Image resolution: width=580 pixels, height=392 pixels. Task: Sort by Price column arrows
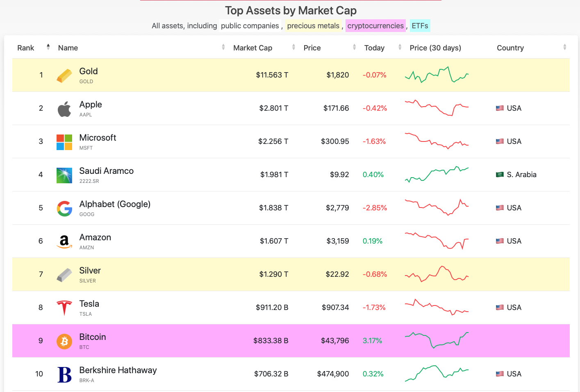click(x=354, y=47)
